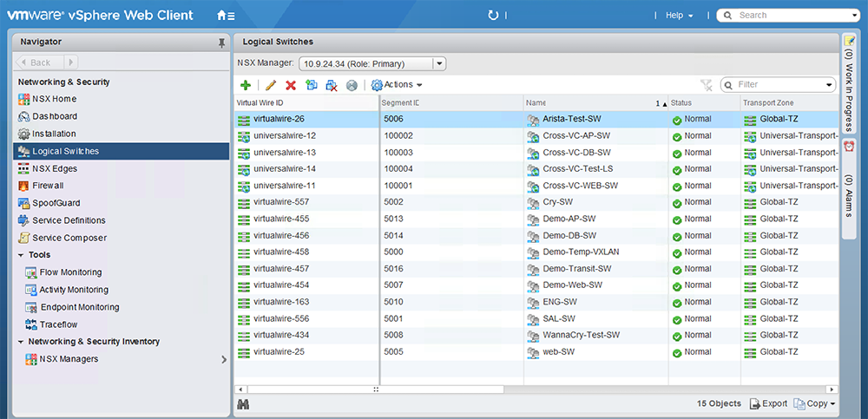Screen dimensions: 868x419
Task: Open the Filter field dropdown arrow
Action: tap(829, 85)
